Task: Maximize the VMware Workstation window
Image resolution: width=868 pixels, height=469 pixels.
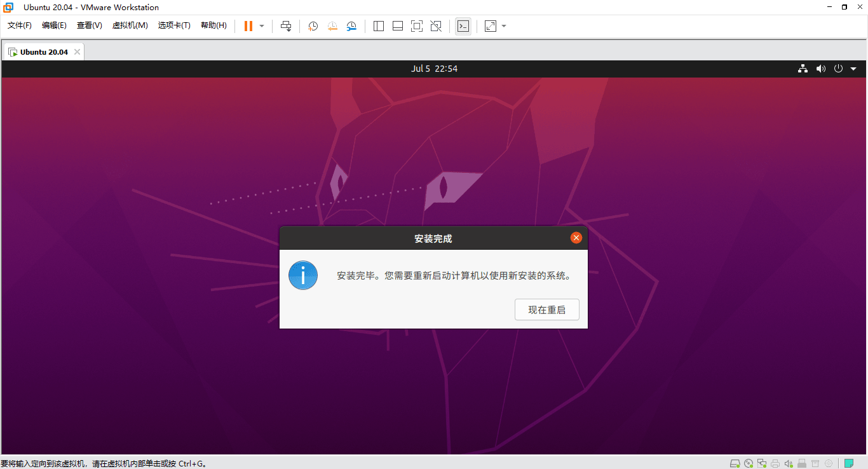Action: pyautogui.click(x=844, y=7)
